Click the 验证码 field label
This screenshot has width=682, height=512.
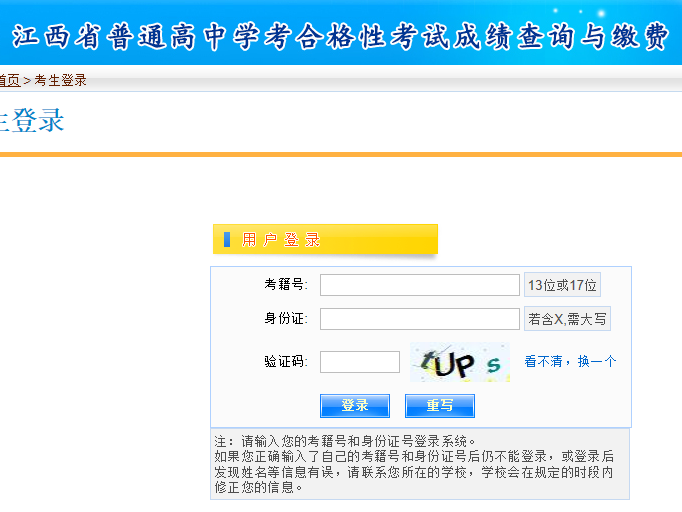[x=286, y=361]
